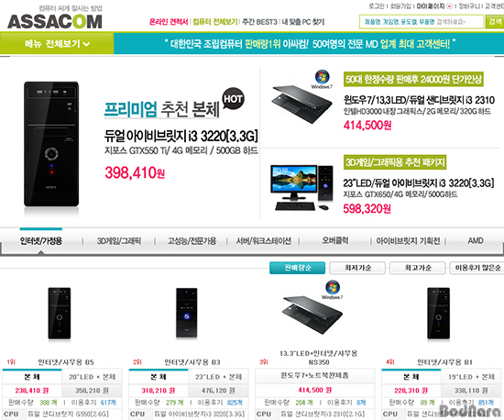Click the heart icon next to 마이페이지

pos(449,6)
